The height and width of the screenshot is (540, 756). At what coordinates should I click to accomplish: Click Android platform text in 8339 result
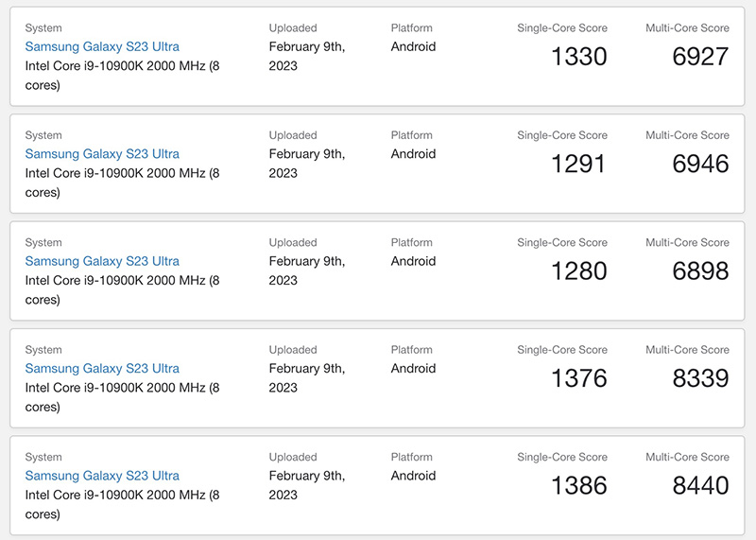click(x=413, y=368)
